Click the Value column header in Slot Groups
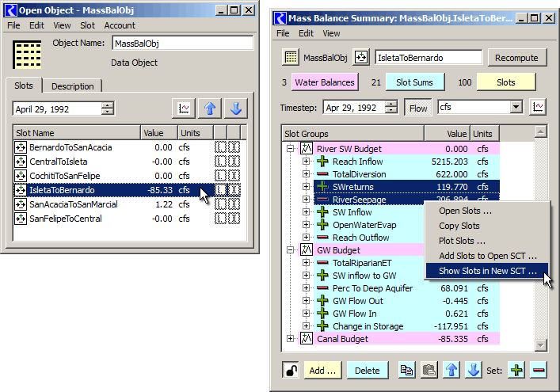The width and height of the screenshot is (560, 392). pyautogui.click(x=448, y=134)
